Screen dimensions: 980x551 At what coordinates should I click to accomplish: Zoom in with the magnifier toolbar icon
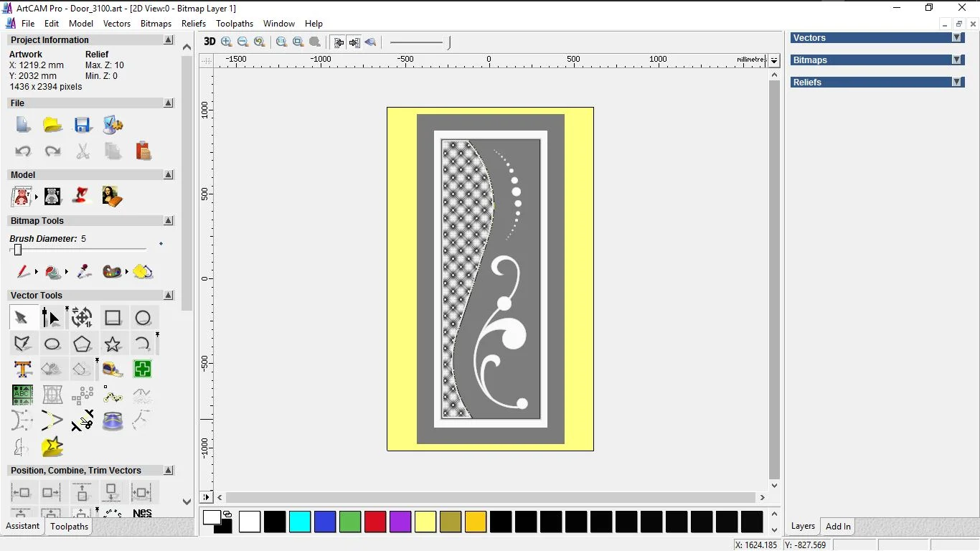[226, 42]
